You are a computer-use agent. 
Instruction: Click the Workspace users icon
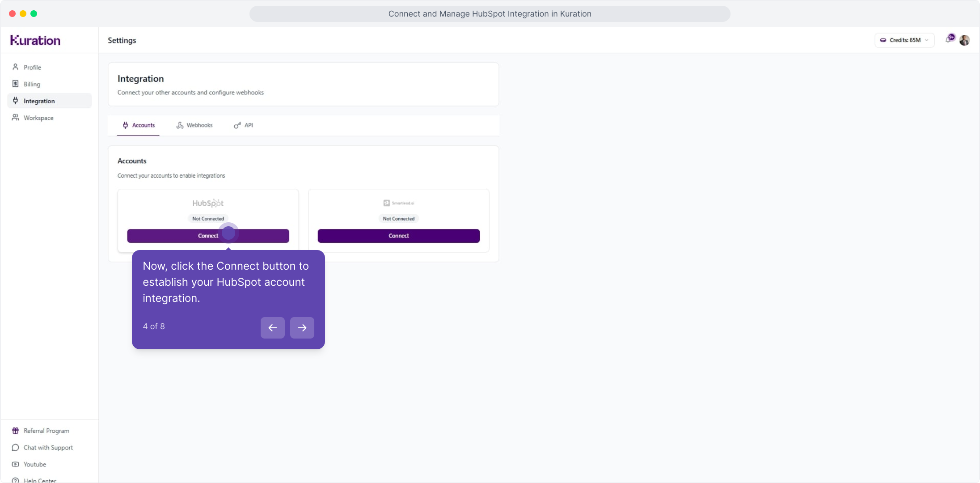16,118
